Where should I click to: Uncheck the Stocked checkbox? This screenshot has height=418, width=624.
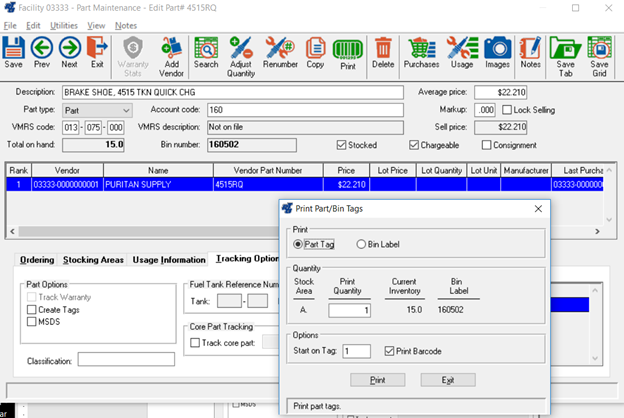pos(341,145)
